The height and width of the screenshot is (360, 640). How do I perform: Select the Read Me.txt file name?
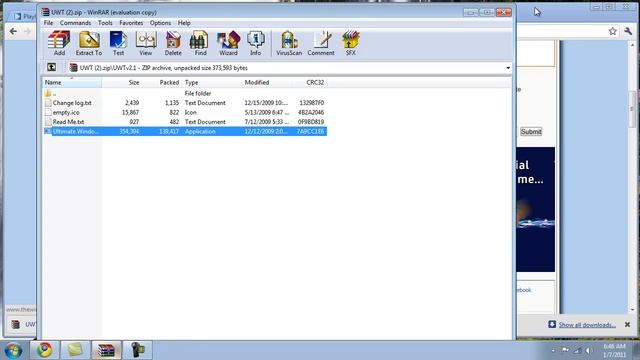68,122
